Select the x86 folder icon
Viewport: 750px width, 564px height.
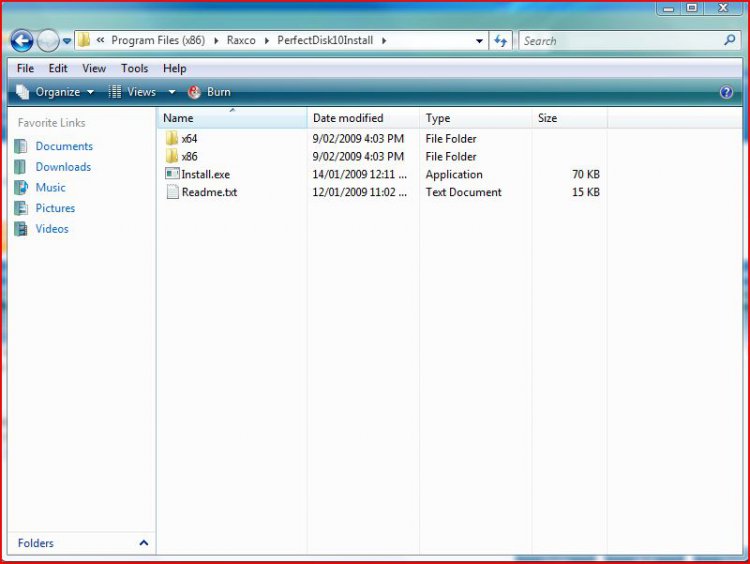(x=172, y=156)
